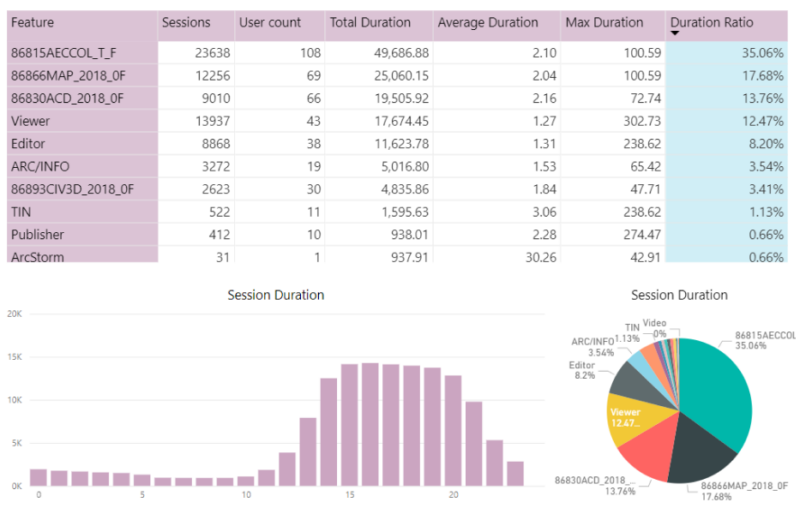Click the Max Duration column header
800x508 pixels.
click(605, 22)
